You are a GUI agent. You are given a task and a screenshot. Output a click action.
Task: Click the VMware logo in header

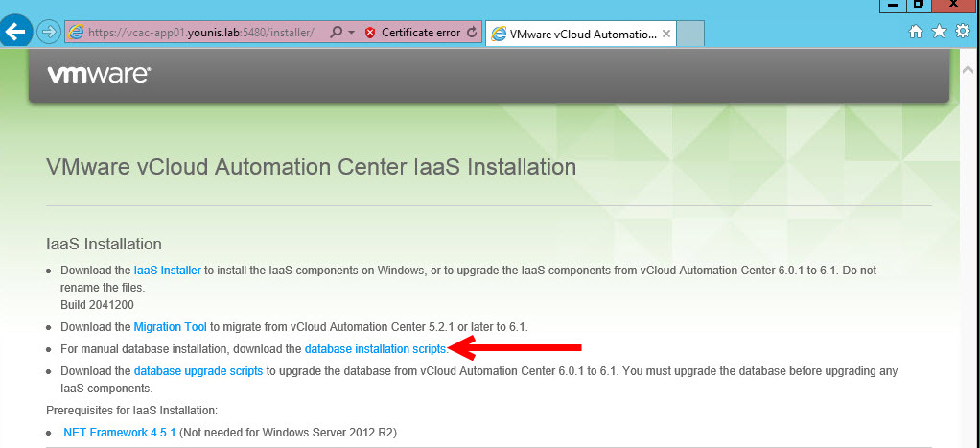pos(99,74)
